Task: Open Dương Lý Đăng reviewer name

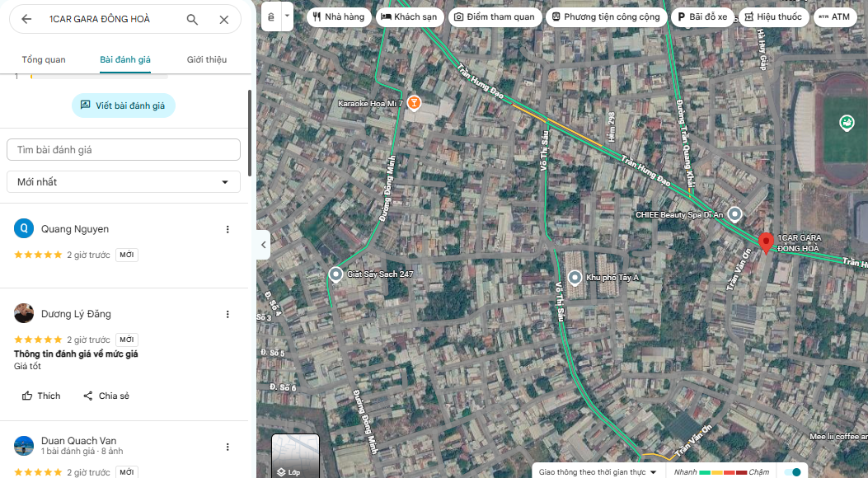Action: click(76, 314)
